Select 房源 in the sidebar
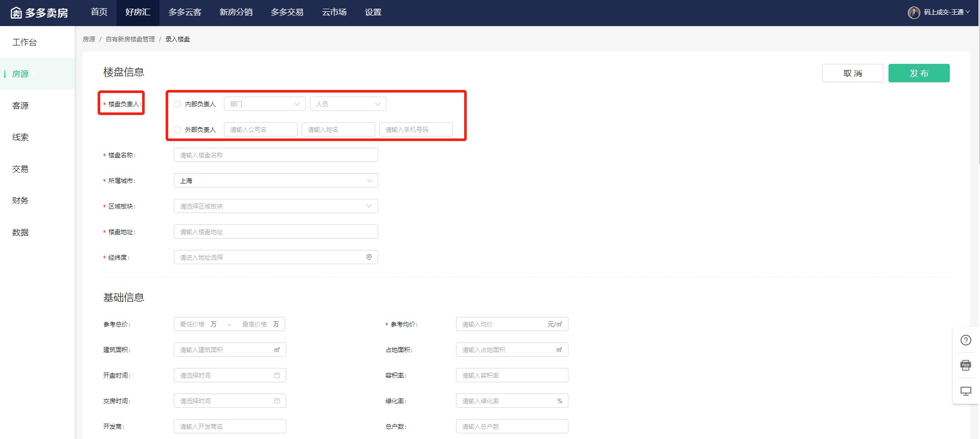This screenshot has width=980, height=439. point(37,74)
